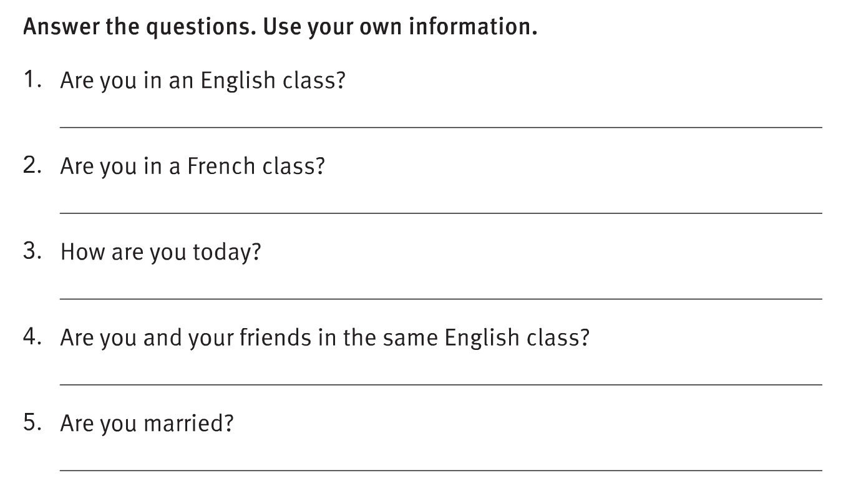861x504 pixels.
Task: Click the answer line for "How are you today?"
Action: [x=440, y=298]
